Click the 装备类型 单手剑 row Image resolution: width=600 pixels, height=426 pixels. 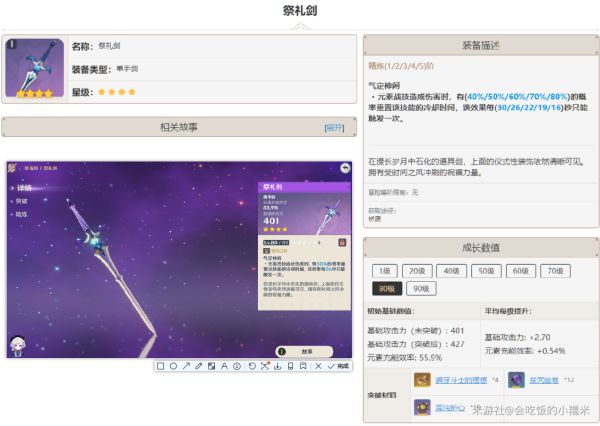[x=212, y=69]
